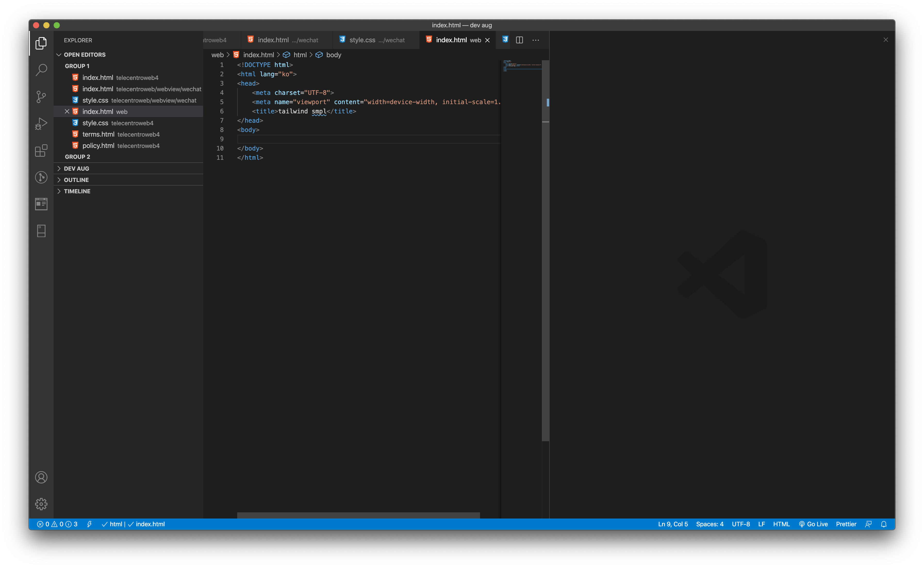This screenshot has height=568, width=924.
Task: Open the Accounts icon in activity bar
Action: (x=41, y=477)
